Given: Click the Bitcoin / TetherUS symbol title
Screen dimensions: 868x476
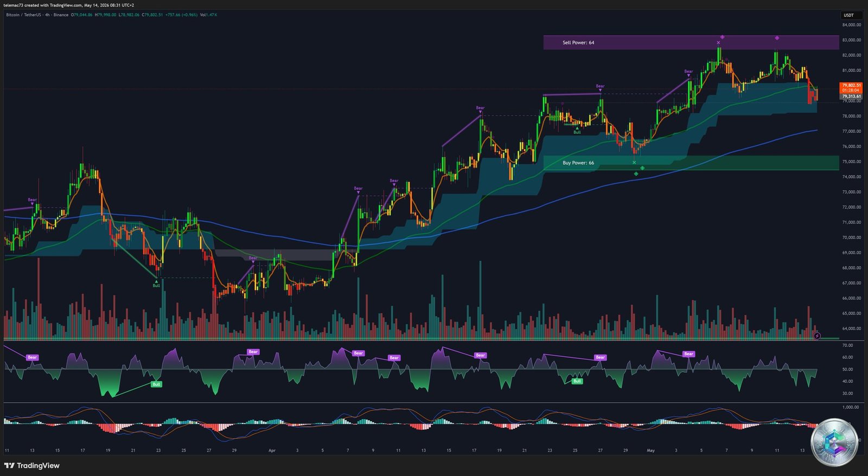Looking at the screenshot, I should point(23,15).
